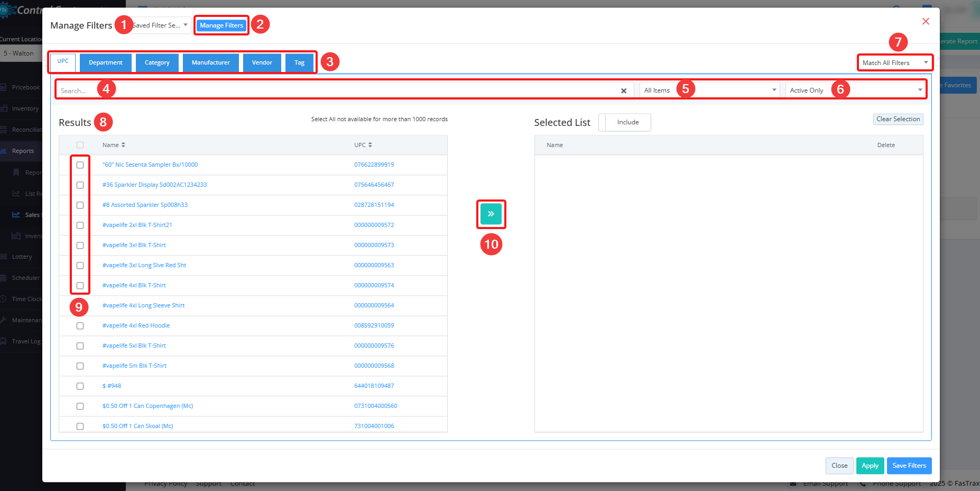This screenshot has height=491, width=980.
Task: Open the Match All Filters dropdown
Action: pyautogui.click(x=894, y=63)
